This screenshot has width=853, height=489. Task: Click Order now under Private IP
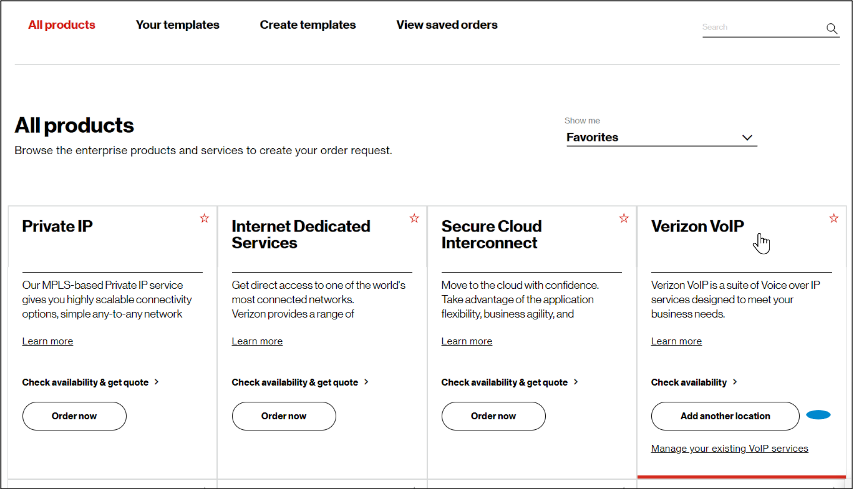click(x=74, y=416)
